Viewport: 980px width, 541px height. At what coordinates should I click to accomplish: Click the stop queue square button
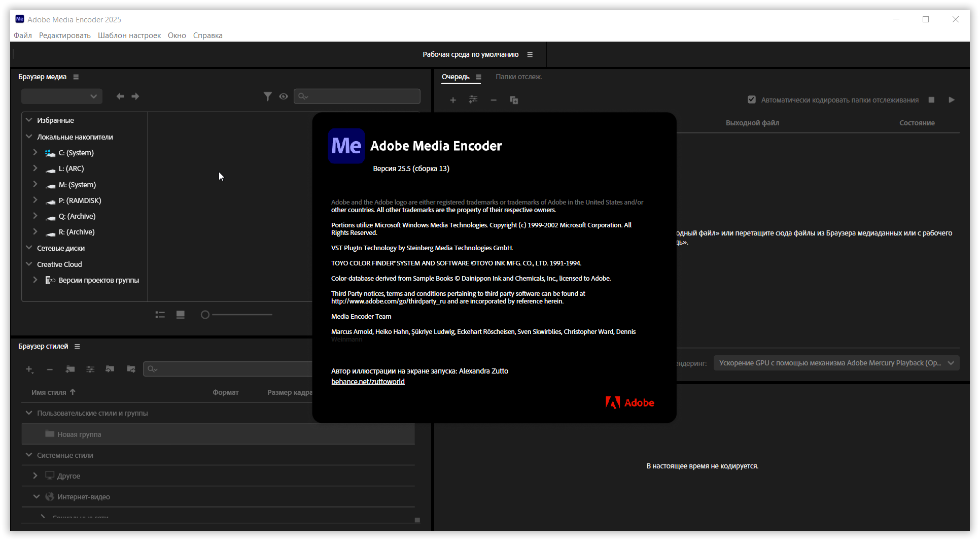tap(931, 100)
